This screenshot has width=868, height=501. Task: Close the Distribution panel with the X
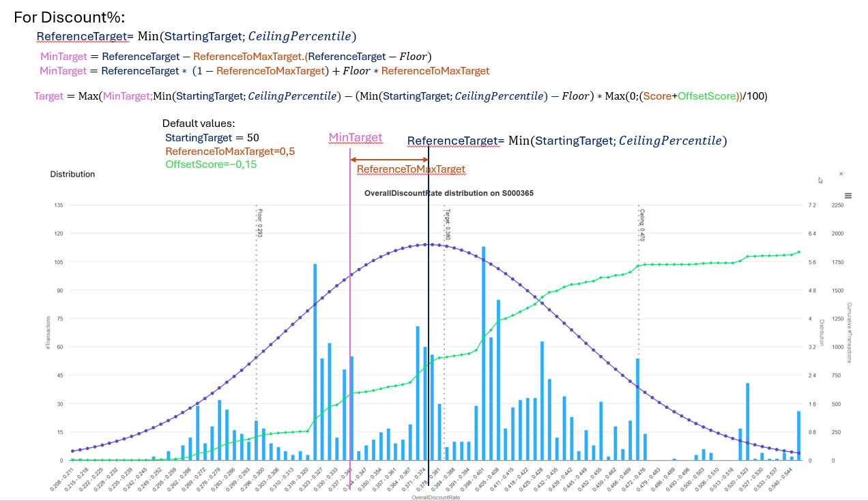pos(841,174)
